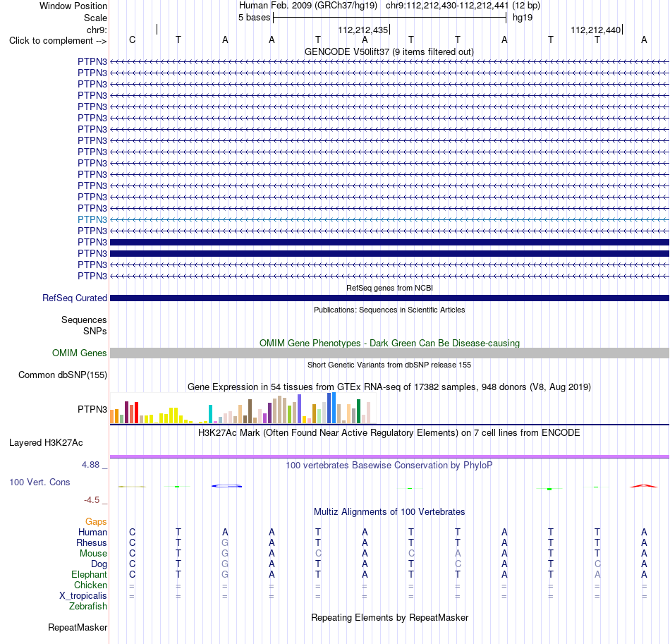Open the H3K27Ac Mark track title

click(x=389, y=433)
